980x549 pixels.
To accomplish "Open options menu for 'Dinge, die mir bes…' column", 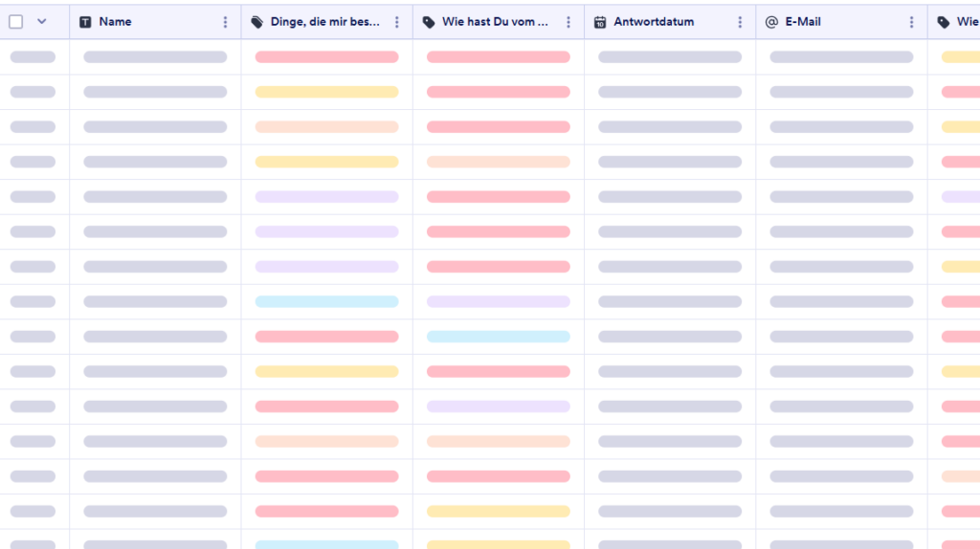I will [x=397, y=22].
